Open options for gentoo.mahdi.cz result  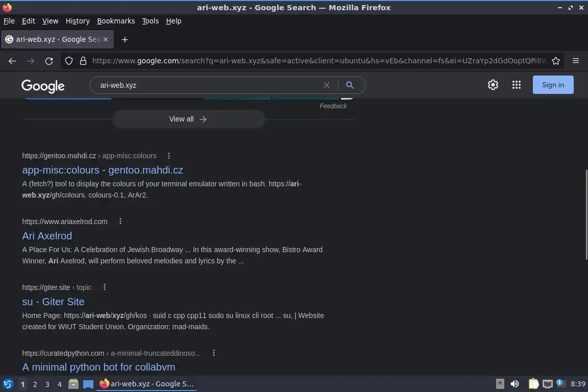pos(169,156)
